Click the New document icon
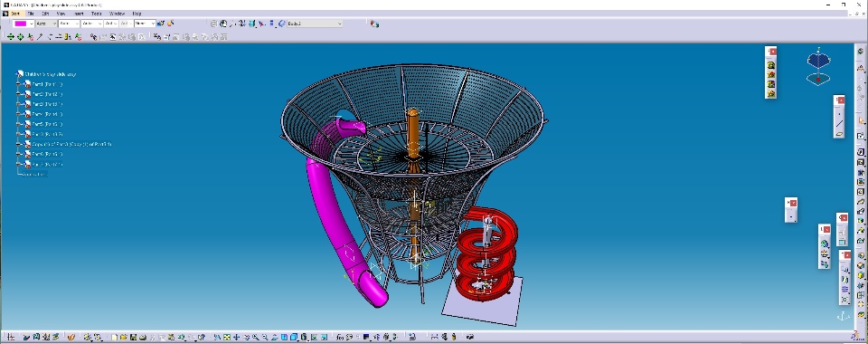Viewport: 868px width, 344px height. pyautogui.click(x=114, y=337)
